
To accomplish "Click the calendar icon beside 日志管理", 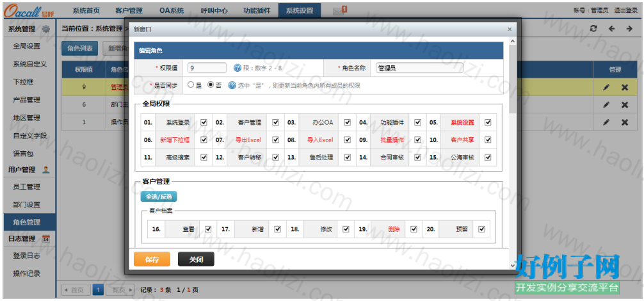I will [46, 238].
